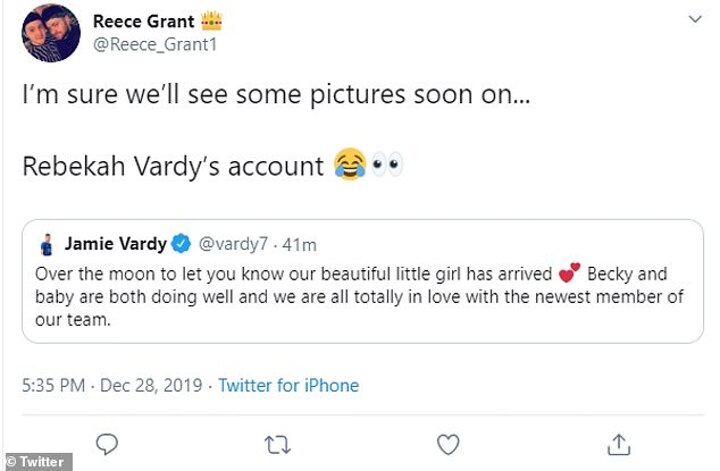Click the pink hearts emoji in quoted tweet
Screen dimensions: 720x471
click(x=571, y=273)
